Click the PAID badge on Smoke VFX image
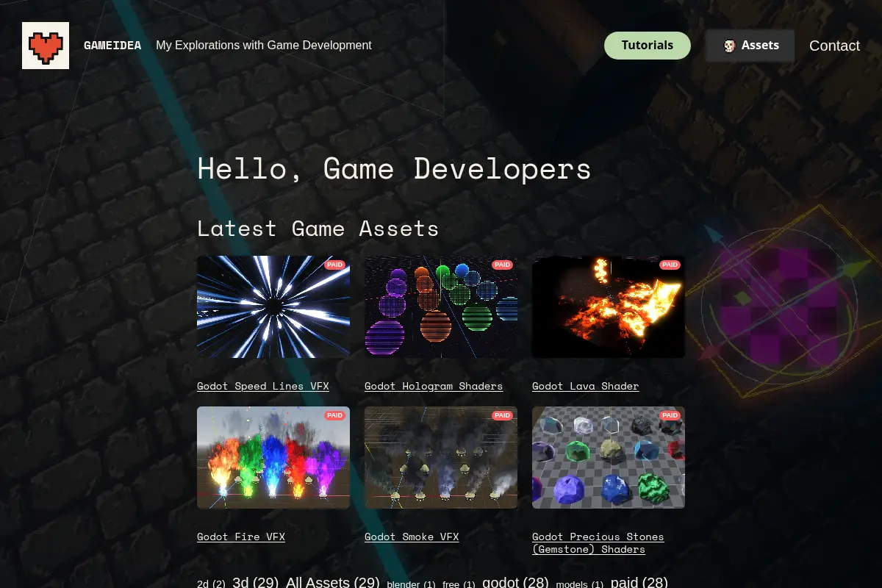Image resolution: width=882 pixels, height=588 pixels. click(503, 415)
